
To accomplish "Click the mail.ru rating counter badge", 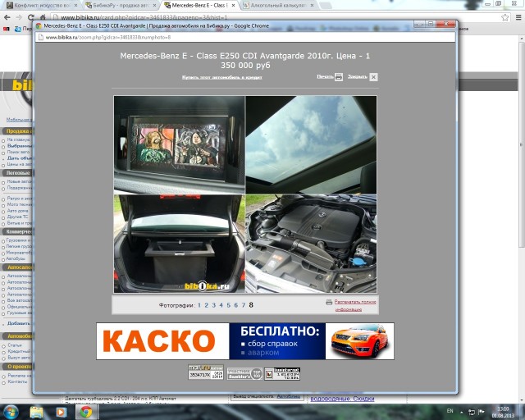I will 206,373.
